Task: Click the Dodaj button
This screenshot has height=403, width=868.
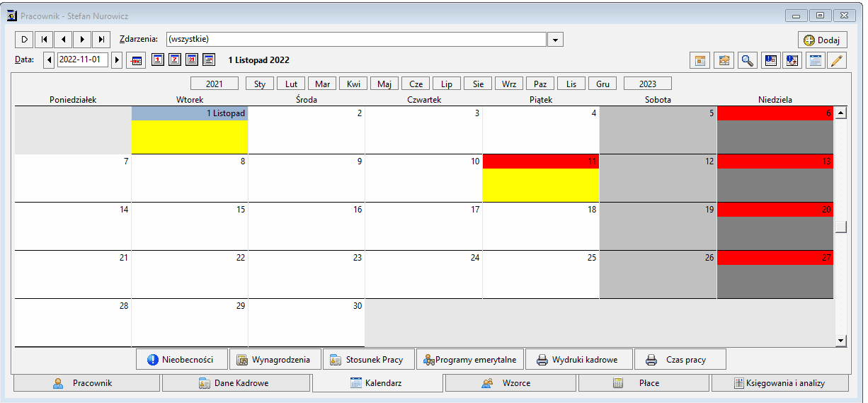Action: pyautogui.click(x=822, y=40)
